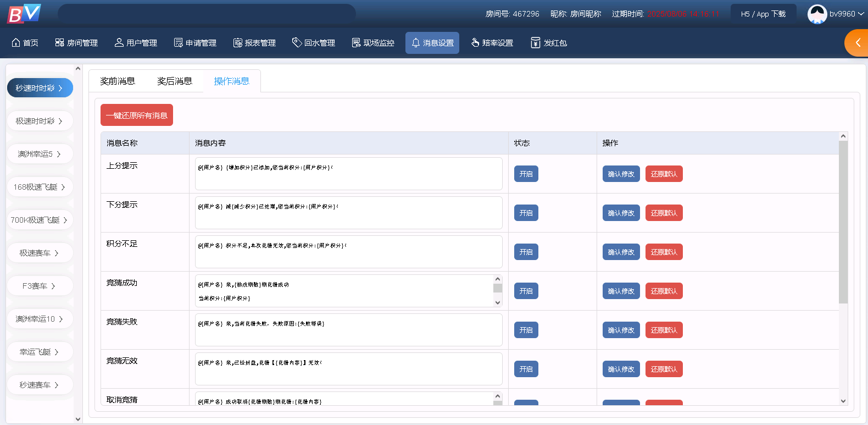The height and width of the screenshot is (425, 868).
Task: Expand the 极速赛车 sidebar item
Action: tap(40, 253)
